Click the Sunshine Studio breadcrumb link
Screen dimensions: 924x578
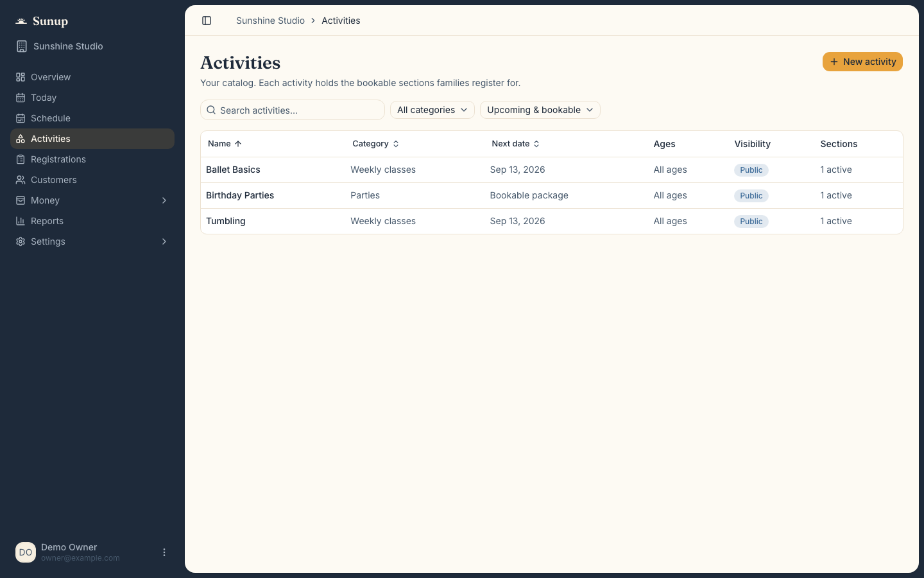[270, 21]
